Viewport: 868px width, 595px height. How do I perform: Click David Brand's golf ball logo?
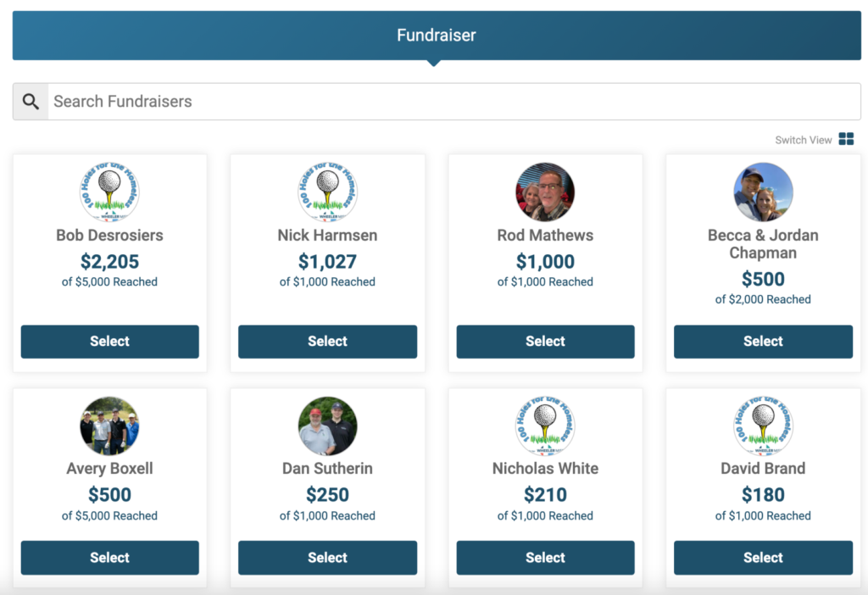763,425
